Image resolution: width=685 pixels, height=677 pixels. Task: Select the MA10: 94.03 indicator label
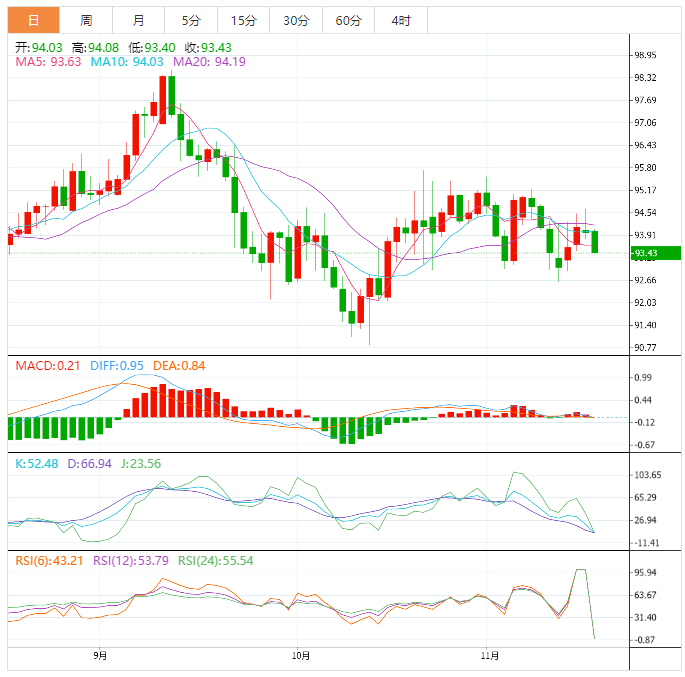127,62
